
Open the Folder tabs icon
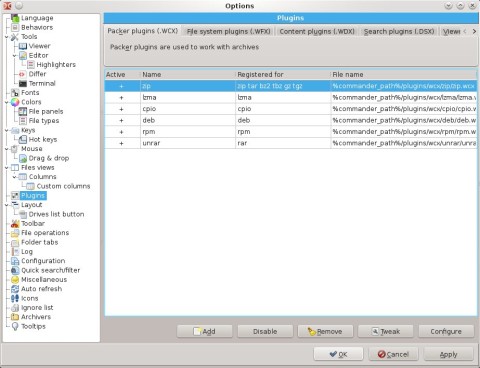15,242
